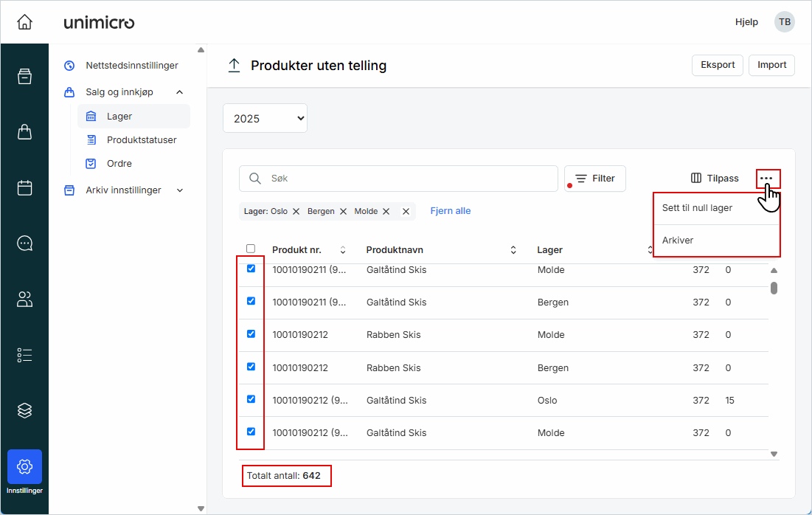The height and width of the screenshot is (515, 812).
Task: Open the chat bubble sidebar icon
Action: click(x=24, y=243)
